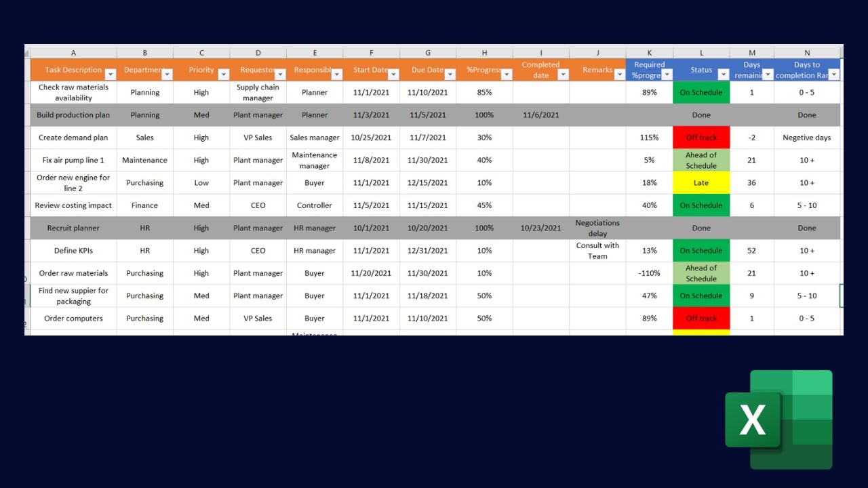The width and height of the screenshot is (868, 488).
Task: Select 'Order new engine for line 2' cell
Action: click(73, 183)
